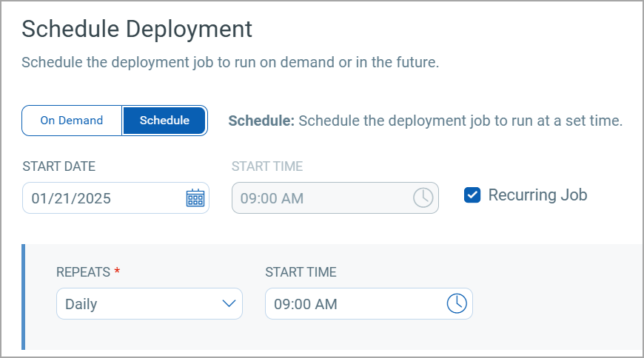644x358 pixels.
Task: Click the bold "Schedule:" description text
Action: pos(261,121)
